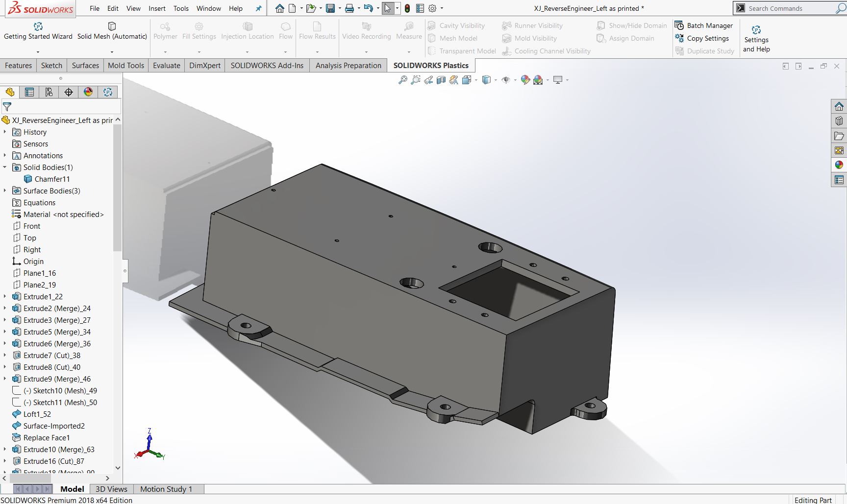Open the File menu
This screenshot has width=847, height=504.
[95, 8]
